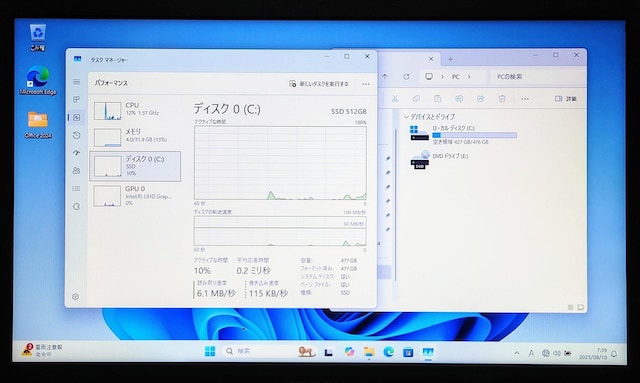The image size is (640, 383).
Task: Go up one level in Explorer
Action: [385, 76]
